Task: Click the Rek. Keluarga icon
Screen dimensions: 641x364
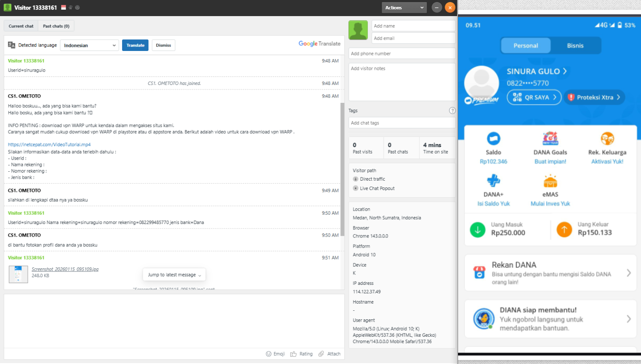Action: tap(607, 138)
